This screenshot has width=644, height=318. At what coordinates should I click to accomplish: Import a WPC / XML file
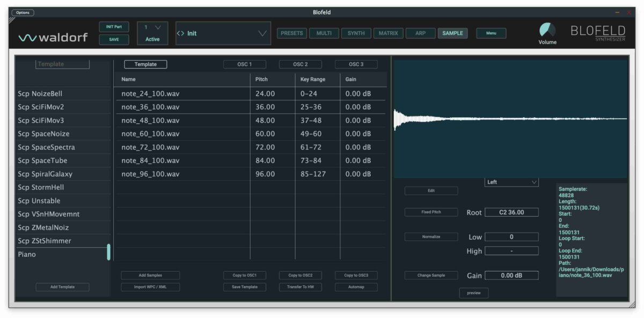point(150,286)
